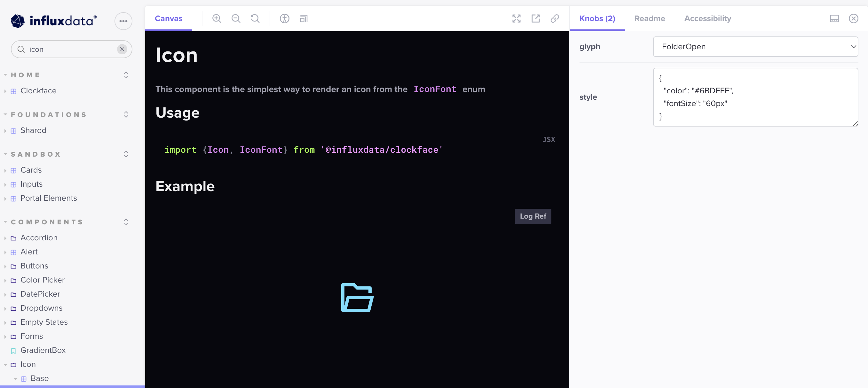This screenshot has width=868, height=388.
Task: Copy the story link
Action: [554, 19]
